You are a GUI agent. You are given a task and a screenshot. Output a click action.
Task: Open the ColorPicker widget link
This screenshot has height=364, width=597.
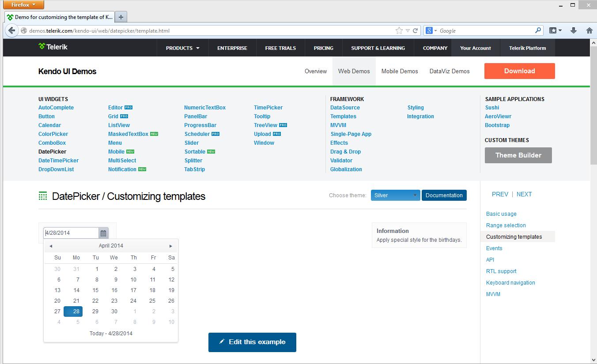[x=53, y=134]
